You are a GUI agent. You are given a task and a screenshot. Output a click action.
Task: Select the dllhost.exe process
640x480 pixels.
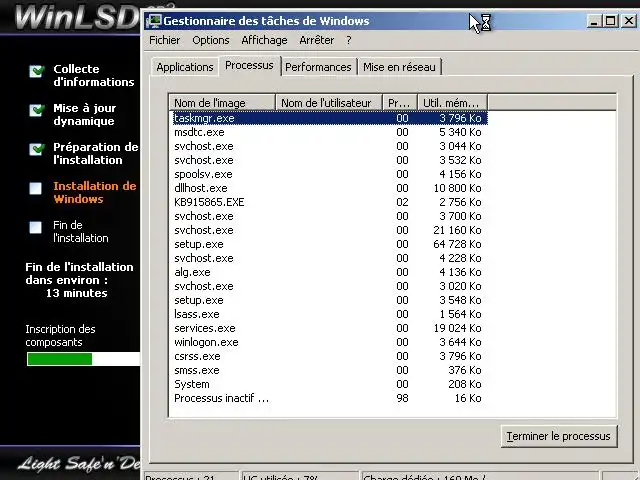click(x=330, y=188)
